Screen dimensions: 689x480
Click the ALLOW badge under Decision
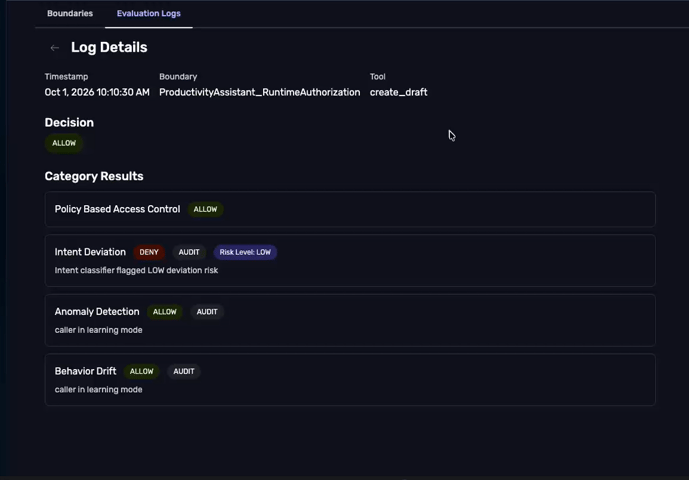64,143
